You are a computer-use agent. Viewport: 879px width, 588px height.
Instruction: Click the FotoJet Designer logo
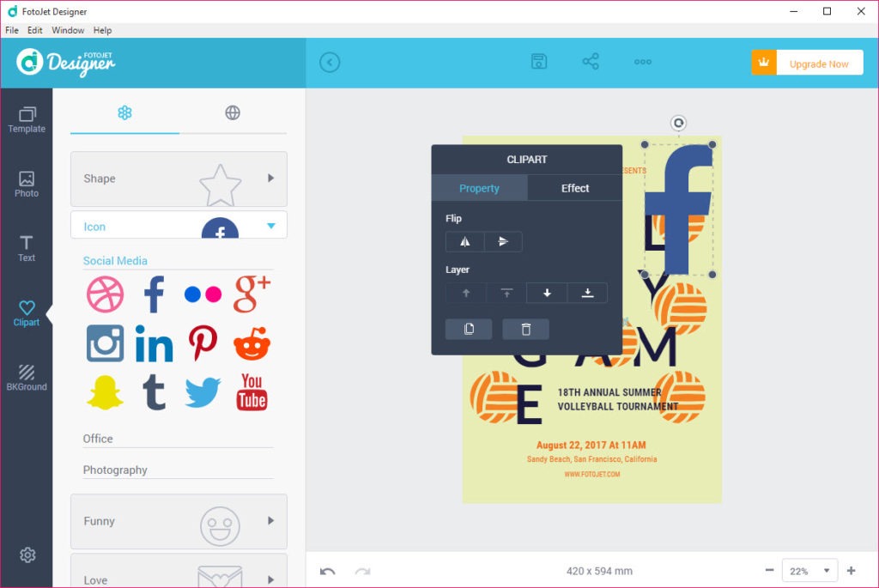coord(65,63)
